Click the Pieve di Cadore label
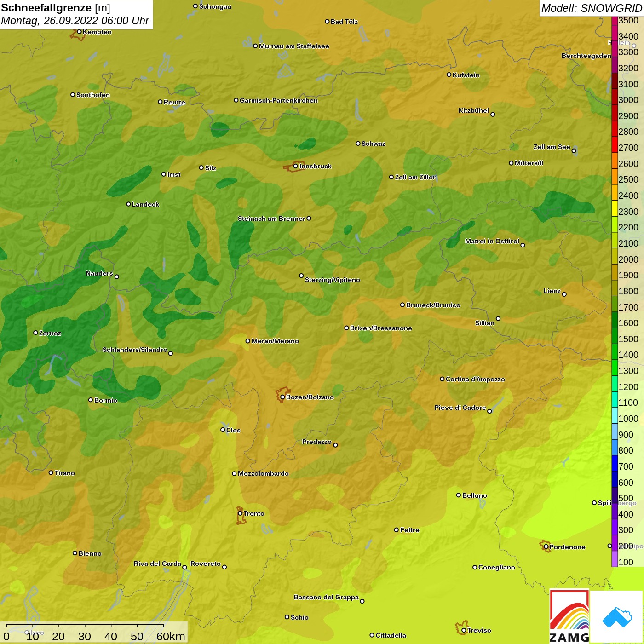644x644 pixels. [460, 408]
